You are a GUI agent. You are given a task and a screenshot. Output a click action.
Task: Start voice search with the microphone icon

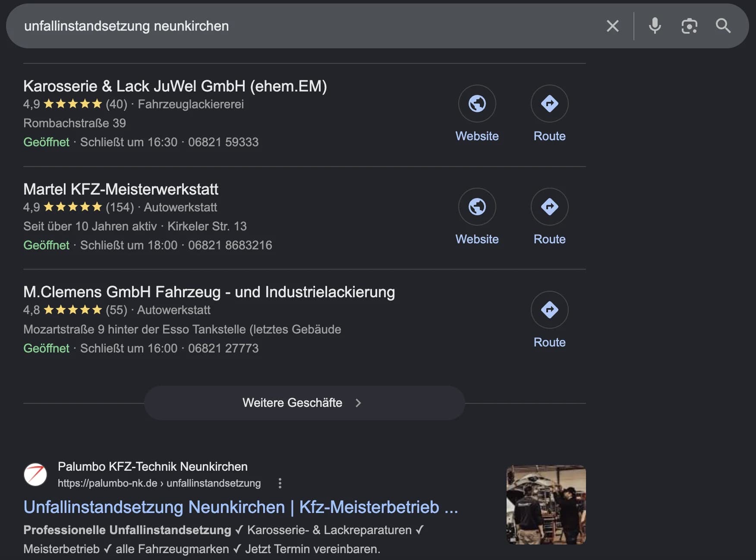(x=655, y=26)
